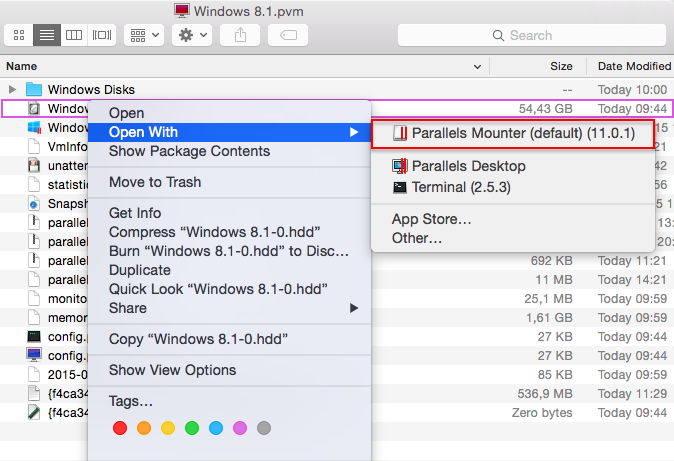
Task: Click the Edit Tags toolbar button
Action: click(x=288, y=35)
